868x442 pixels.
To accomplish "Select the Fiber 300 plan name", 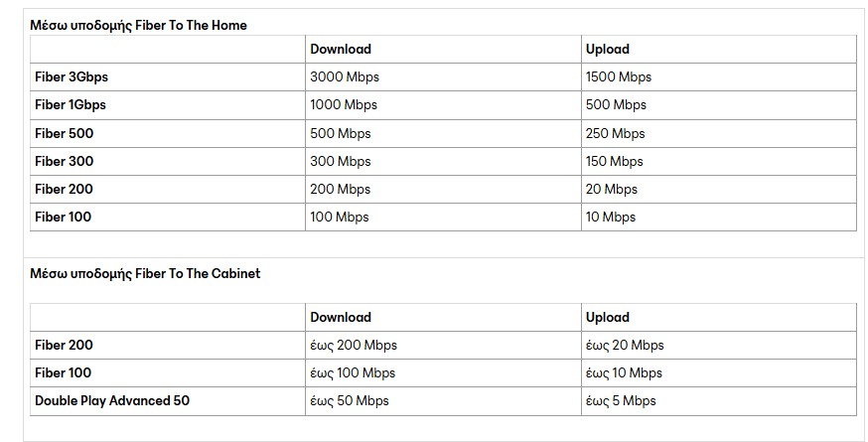I will 65,161.
